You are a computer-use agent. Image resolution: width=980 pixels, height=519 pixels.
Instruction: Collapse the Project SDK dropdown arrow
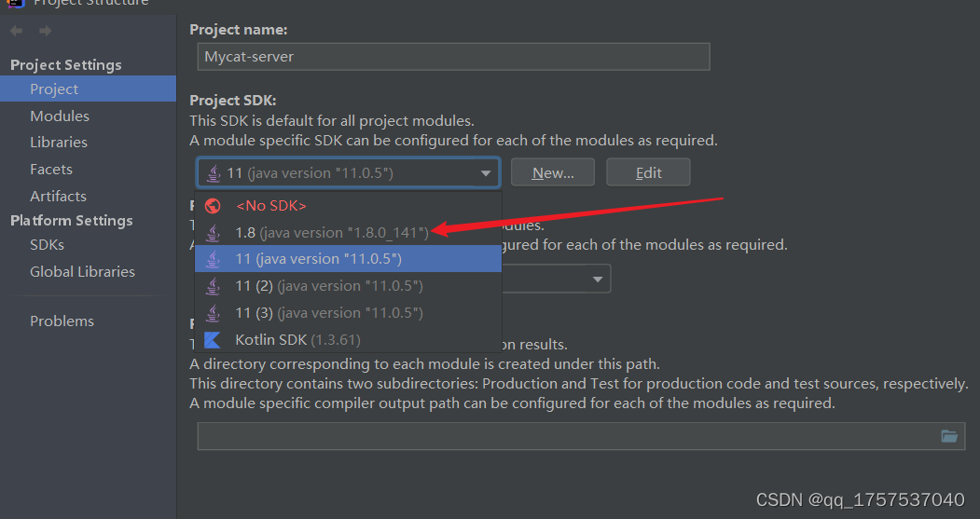click(485, 173)
